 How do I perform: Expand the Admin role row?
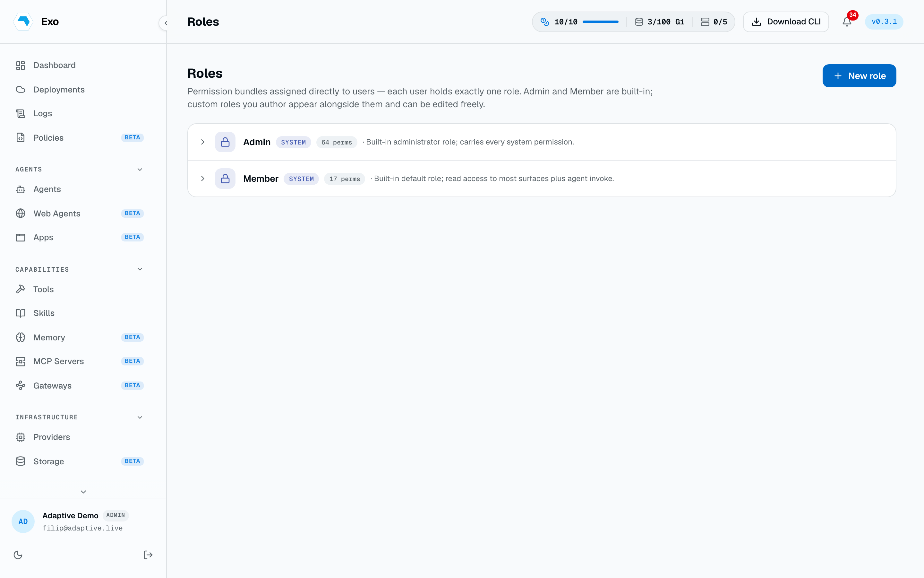tap(203, 142)
